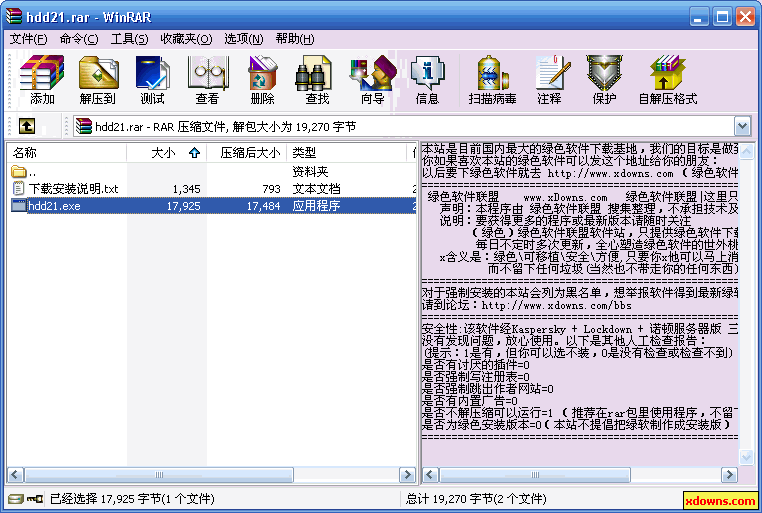Image resolution: width=762 pixels, height=513 pixels.
Task: Sort by 名称 column header
Action: pos(67,153)
